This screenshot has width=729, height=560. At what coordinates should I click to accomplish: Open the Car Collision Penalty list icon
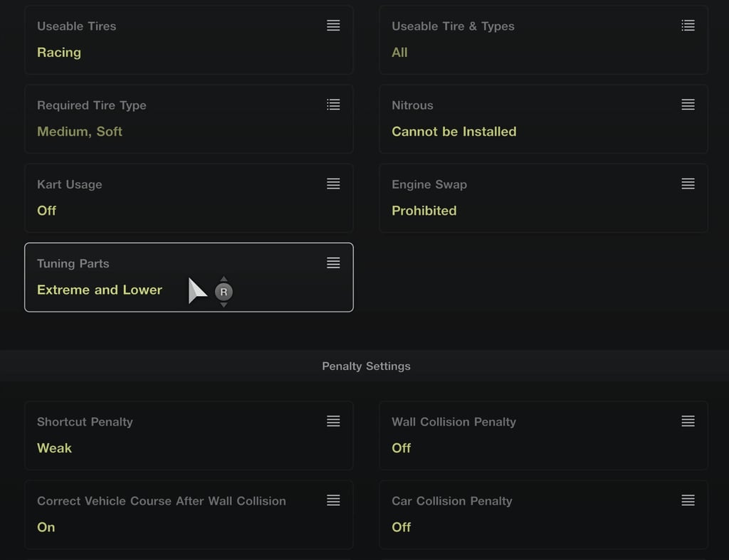(688, 500)
